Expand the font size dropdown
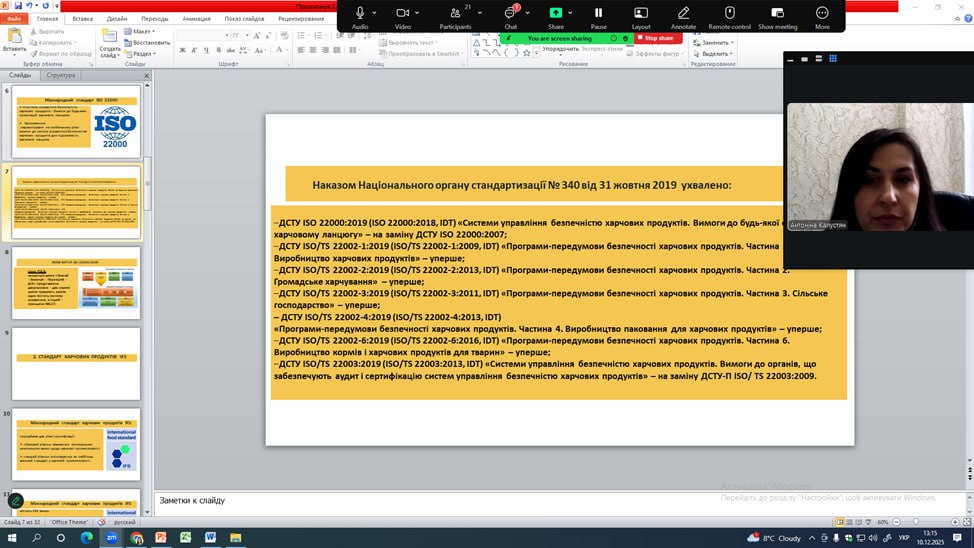974x548 pixels. [248, 34]
